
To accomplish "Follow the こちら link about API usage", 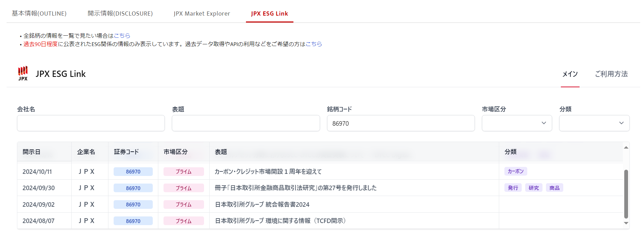I will (x=314, y=44).
